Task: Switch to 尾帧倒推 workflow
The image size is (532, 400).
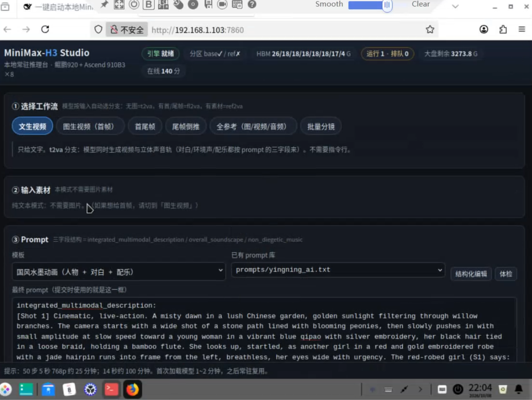Action: tap(186, 127)
